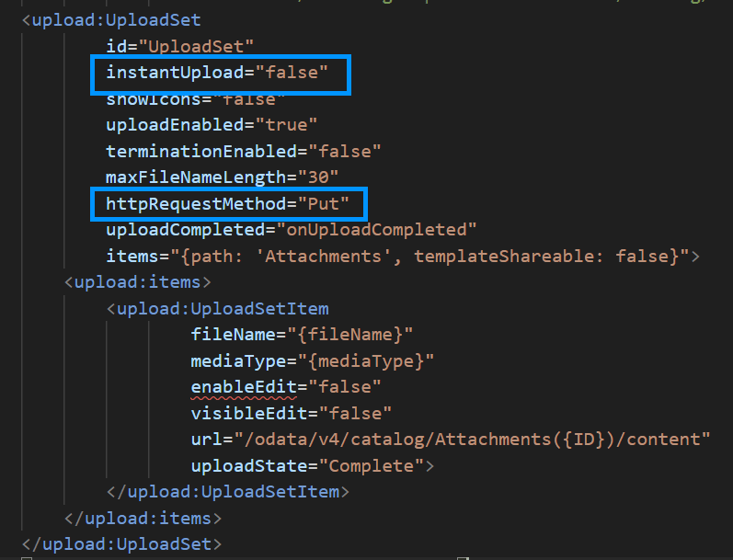Screen dimensions: 733x560
Task: Click the onUploadCompleted handler name
Action: point(376,230)
